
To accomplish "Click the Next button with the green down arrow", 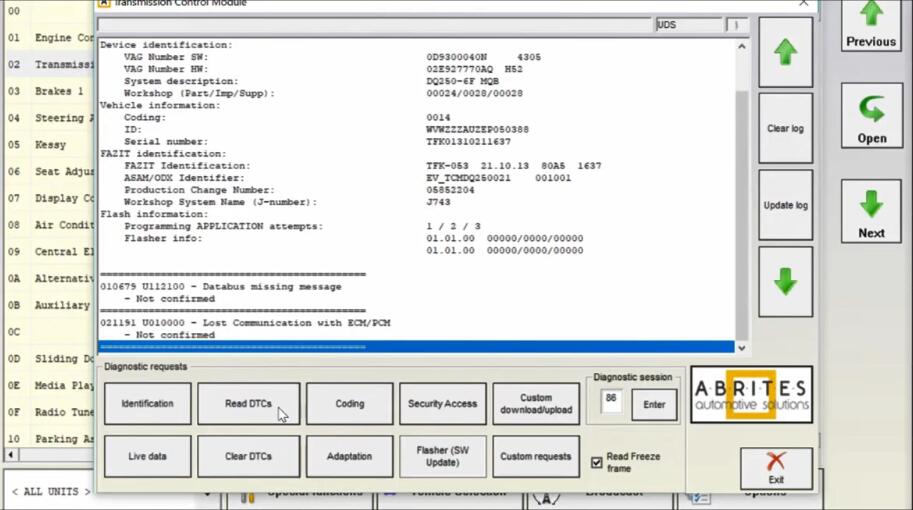I will pyautogui.click(x=871, y=211).
